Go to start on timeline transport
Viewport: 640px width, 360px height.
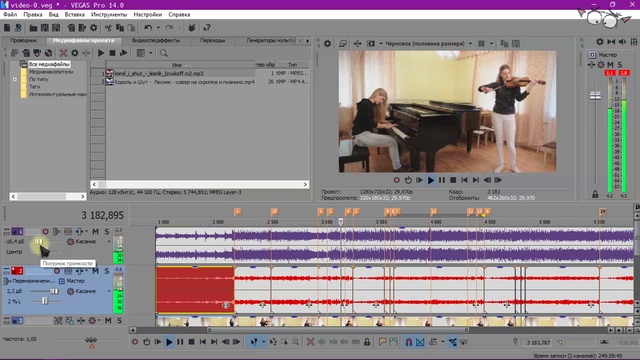(202, 342)
